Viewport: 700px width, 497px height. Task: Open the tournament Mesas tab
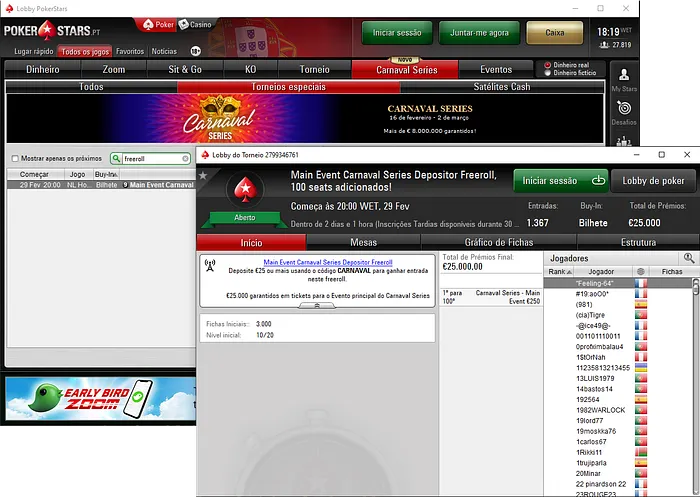coord(363,242)
